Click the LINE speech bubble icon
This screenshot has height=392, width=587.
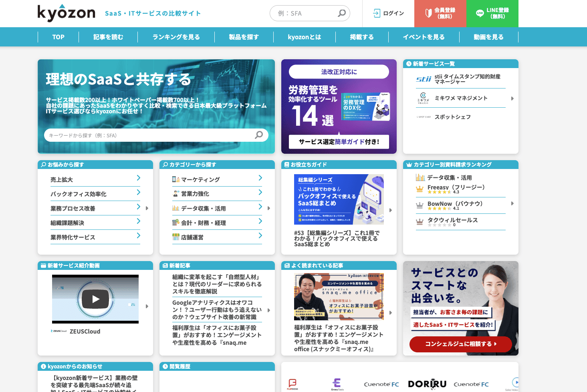pos(480,13)
